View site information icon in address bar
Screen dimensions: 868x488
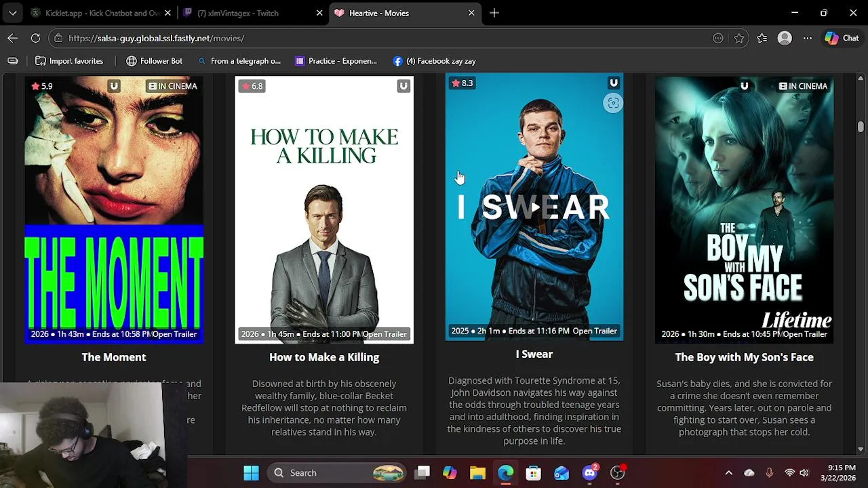point(58,39)
